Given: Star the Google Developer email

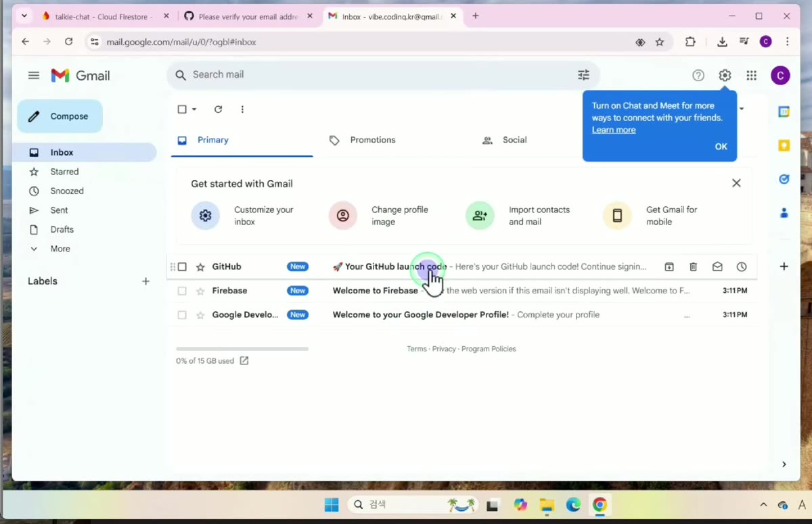Looking at the screenshot, I should pos(200,315).
